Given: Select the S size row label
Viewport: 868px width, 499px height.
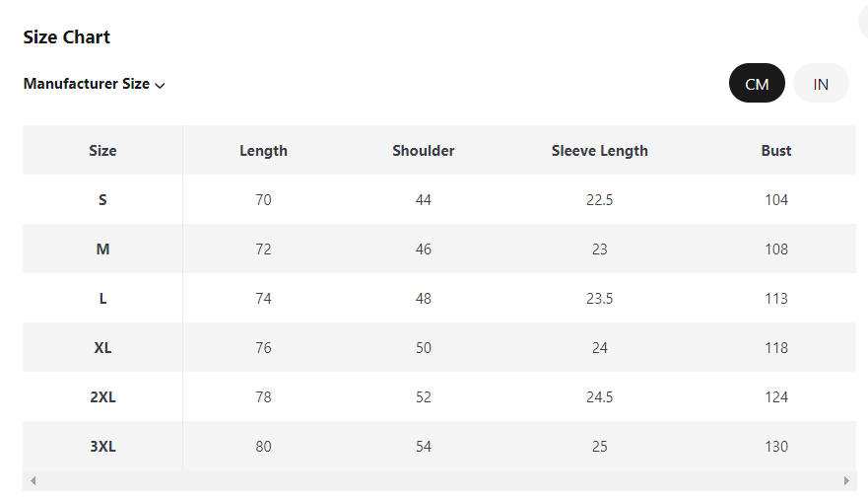Looking at the screenshot, I should [102, 200].
